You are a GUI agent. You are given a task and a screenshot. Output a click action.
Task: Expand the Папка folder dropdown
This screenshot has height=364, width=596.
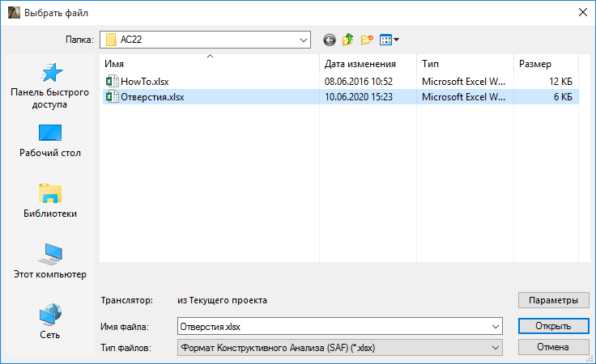(x=304, y=39)
